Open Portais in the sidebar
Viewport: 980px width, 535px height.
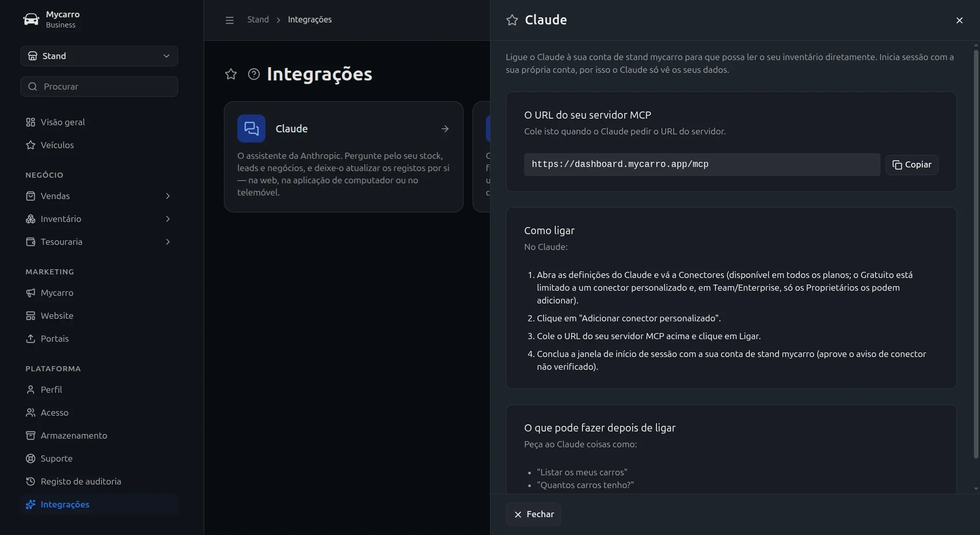(99, 339)
